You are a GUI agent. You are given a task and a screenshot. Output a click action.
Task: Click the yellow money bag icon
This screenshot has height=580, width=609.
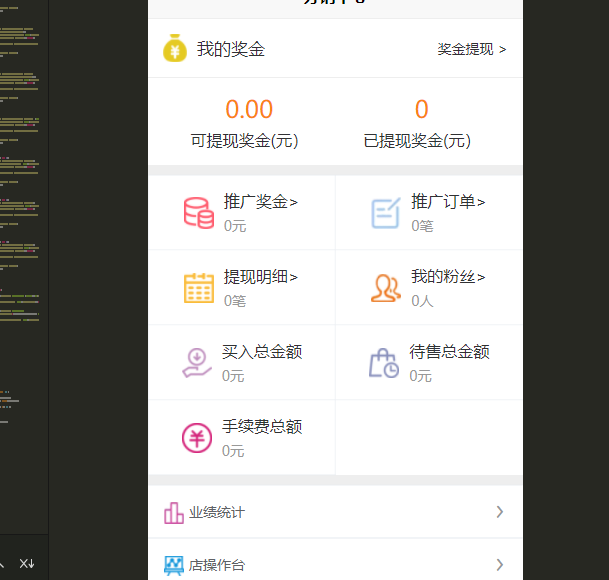pyautogui.click(x=175, y=49)
